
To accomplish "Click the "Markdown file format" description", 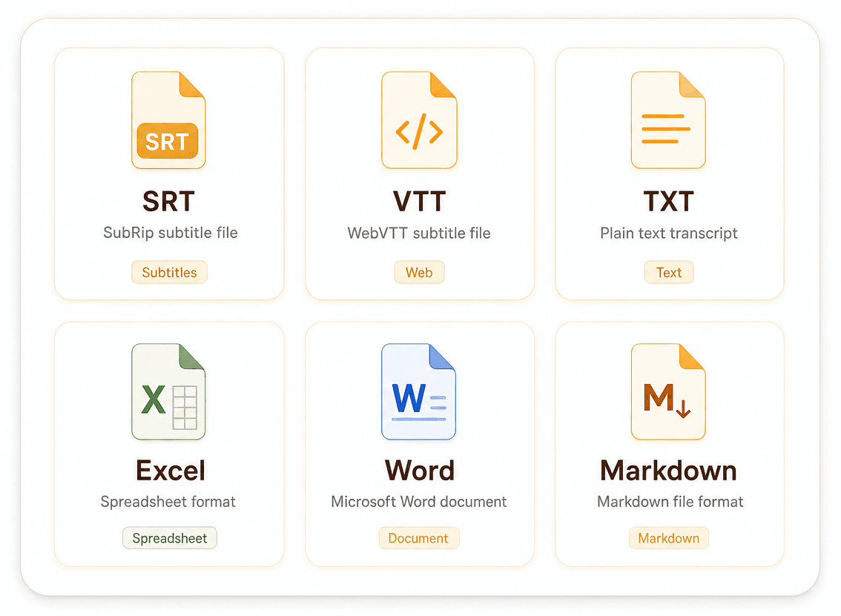I will [x=670, y=502].
